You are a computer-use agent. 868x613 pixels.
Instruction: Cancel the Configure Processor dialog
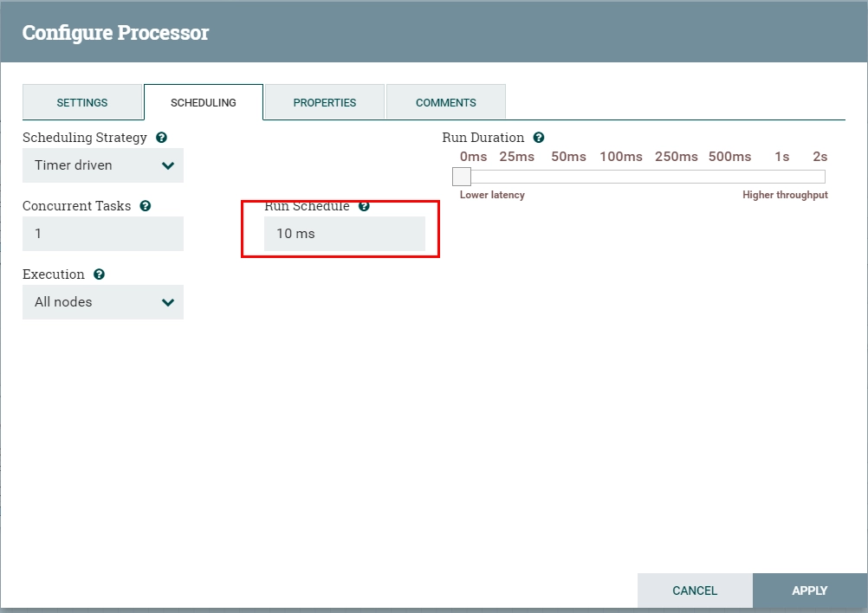pyautogui.click(x=695, y=590)
